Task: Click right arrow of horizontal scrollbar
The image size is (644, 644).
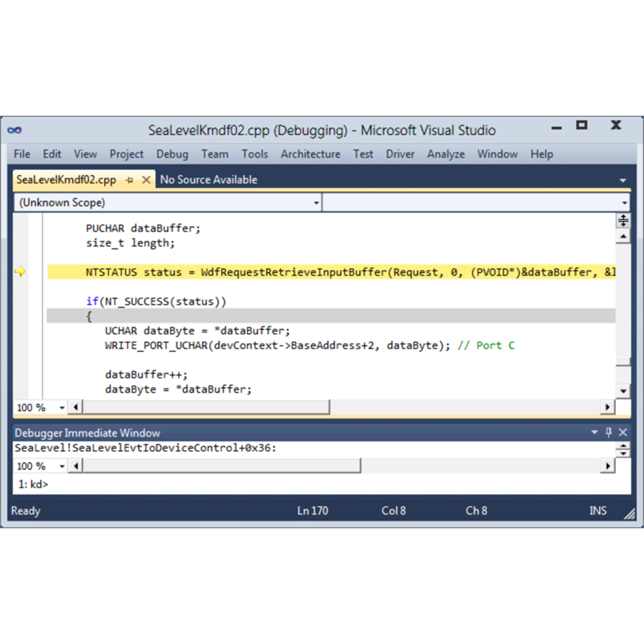Action: tap(607, 407)
